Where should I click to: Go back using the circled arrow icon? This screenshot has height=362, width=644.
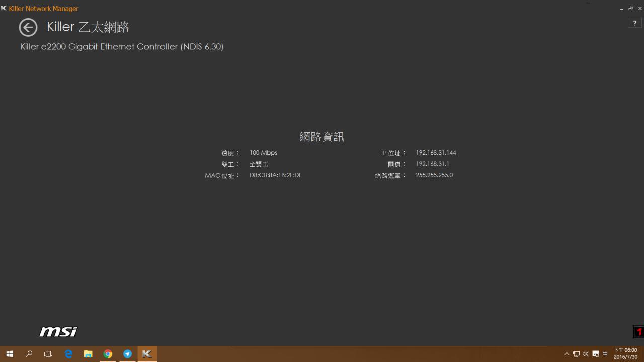(28, 27)
